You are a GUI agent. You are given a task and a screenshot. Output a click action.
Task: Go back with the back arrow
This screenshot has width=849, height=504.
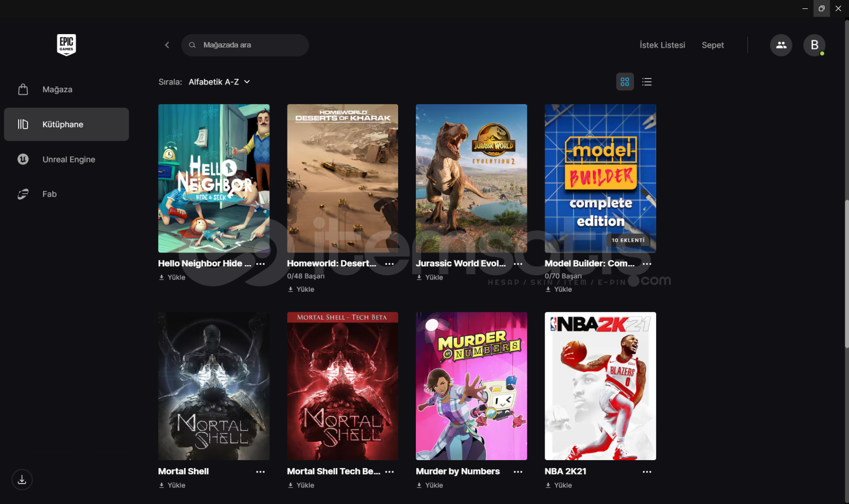tap(167, 45)
